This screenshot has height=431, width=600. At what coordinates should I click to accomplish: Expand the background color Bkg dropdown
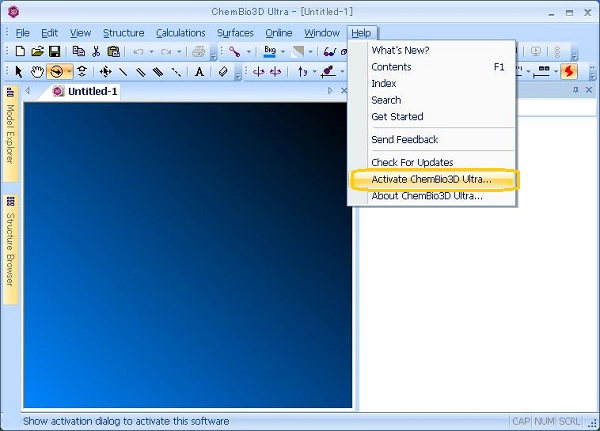click(283, 51)
